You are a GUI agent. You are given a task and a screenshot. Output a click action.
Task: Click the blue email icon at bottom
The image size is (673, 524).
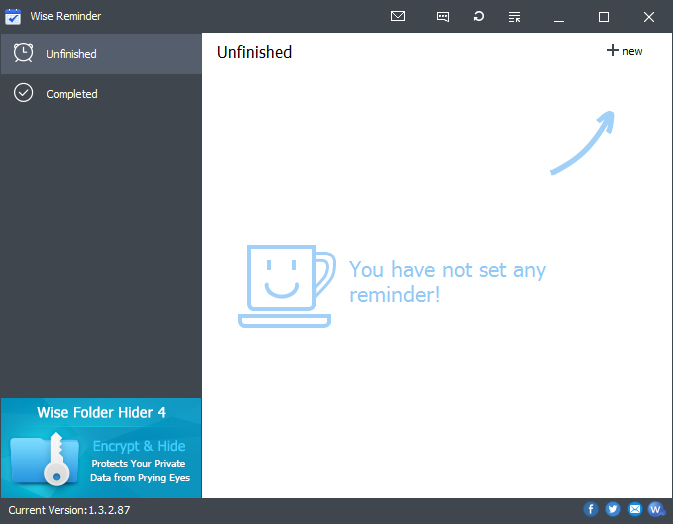coord(635,510)
